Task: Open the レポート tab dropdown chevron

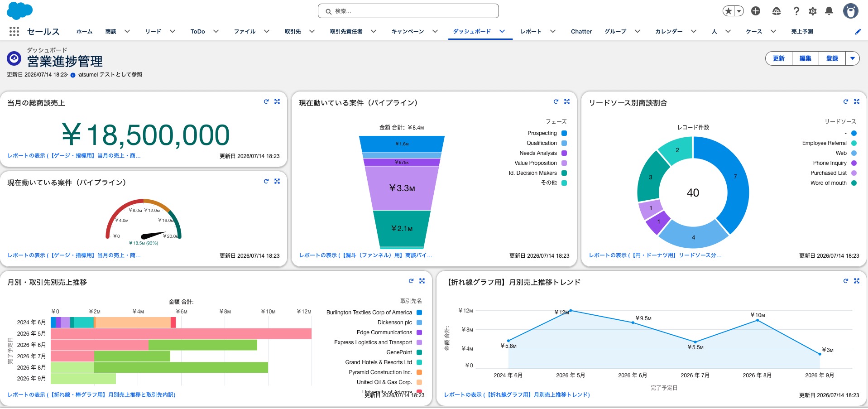Action: click(553, 31)
